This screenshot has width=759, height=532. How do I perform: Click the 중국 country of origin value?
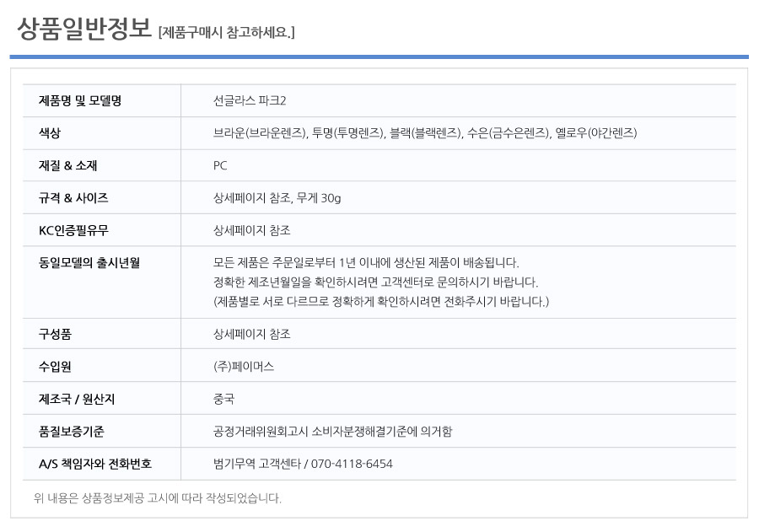click(x=223, y=399)
